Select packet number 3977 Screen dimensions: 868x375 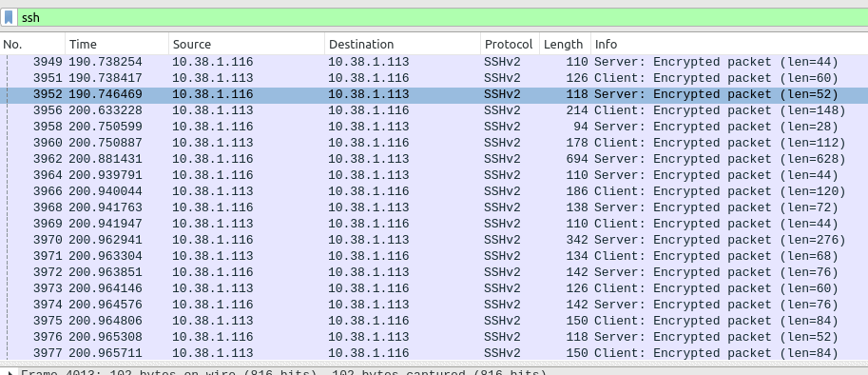coord(434,353)
